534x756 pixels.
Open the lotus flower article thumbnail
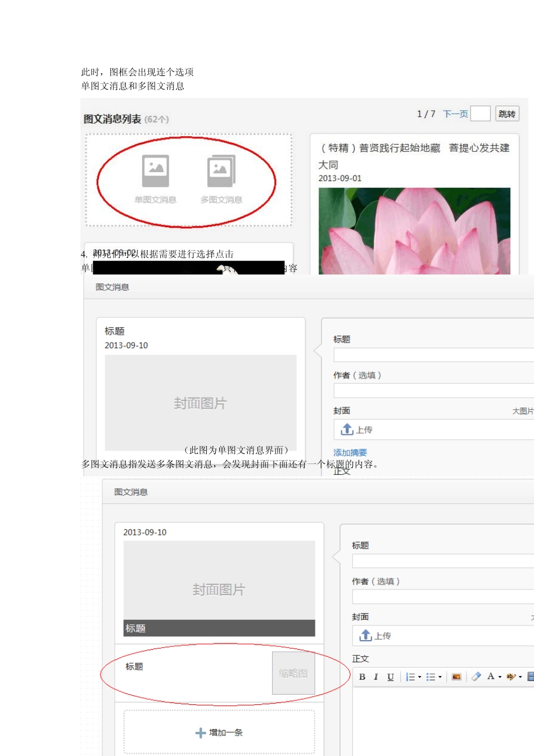(414, 231)
